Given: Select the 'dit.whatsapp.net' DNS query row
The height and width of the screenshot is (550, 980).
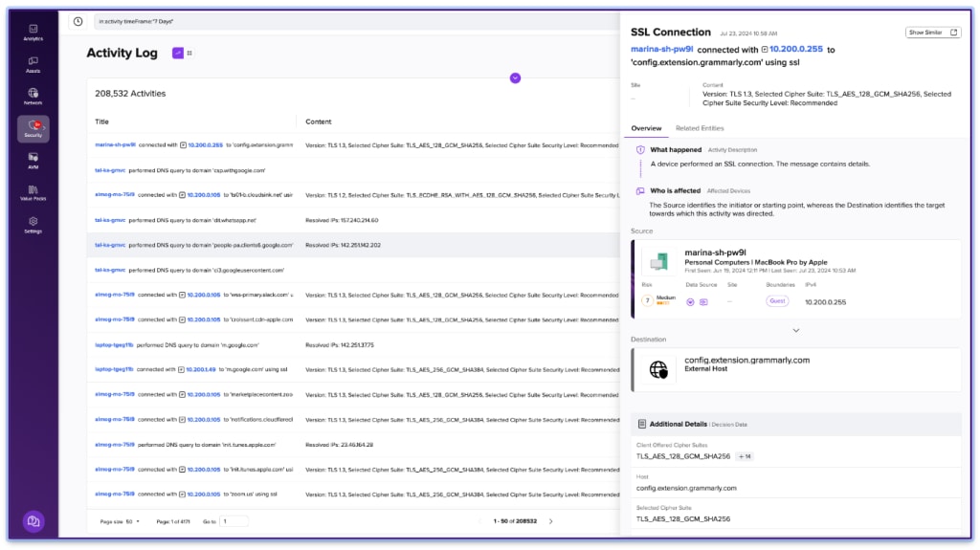Looking at the screenshot, I should 354,220.
